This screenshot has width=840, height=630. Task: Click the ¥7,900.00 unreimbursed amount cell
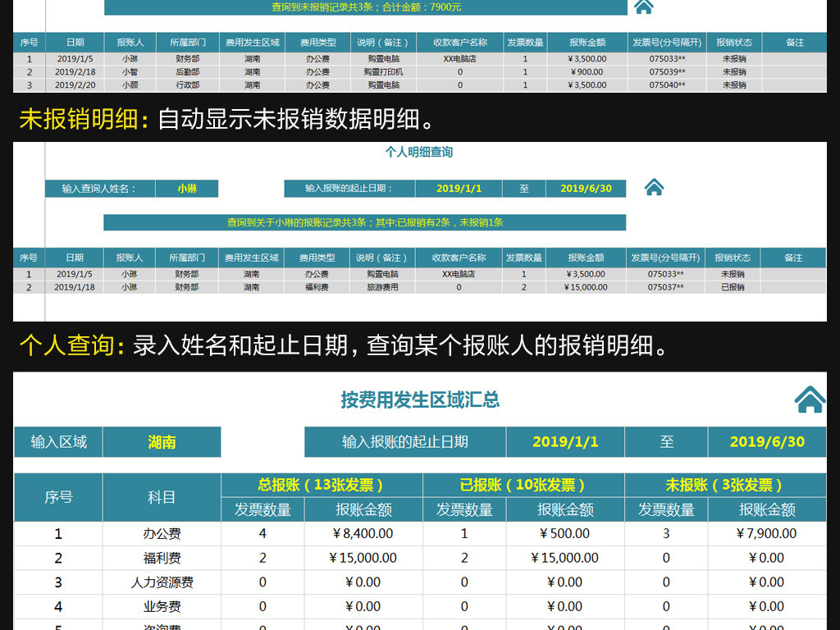(x=766, y=533)
